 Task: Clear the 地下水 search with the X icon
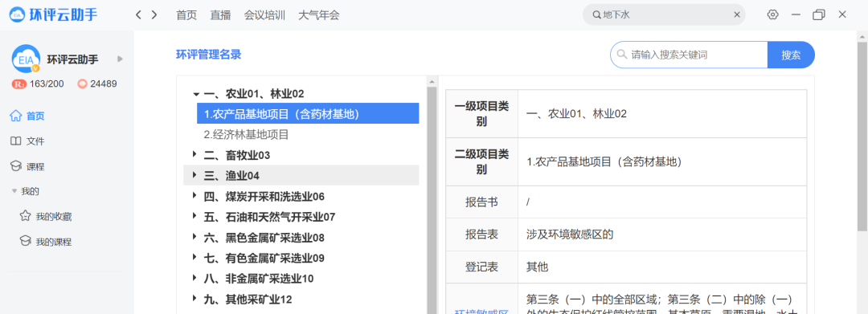click(737, 15)
